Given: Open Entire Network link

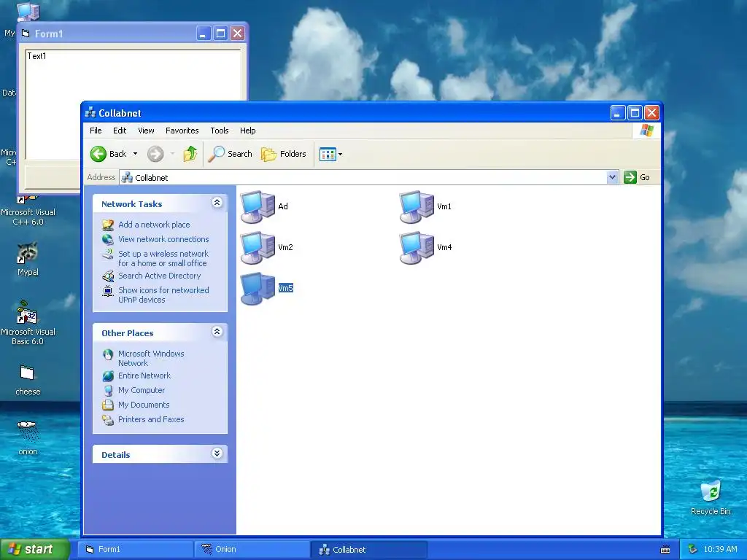Looking at the screenshot, I should point(144,376).
